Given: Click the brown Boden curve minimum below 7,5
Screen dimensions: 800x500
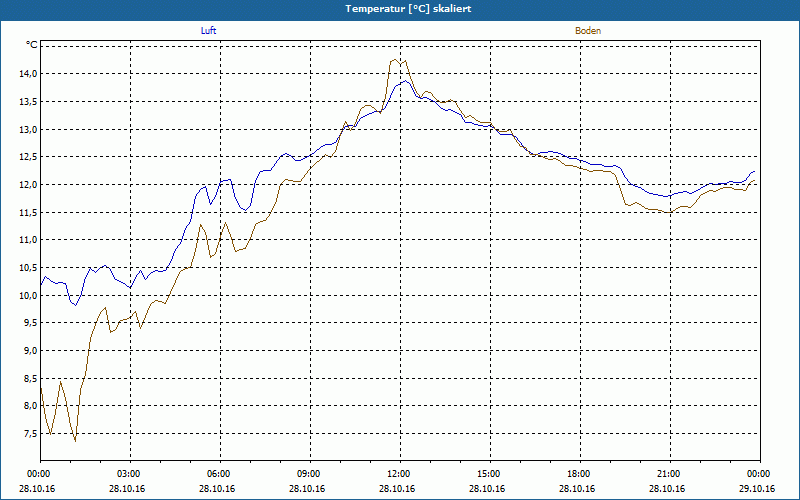Looking at the screenshot, I should click(76, 441).
